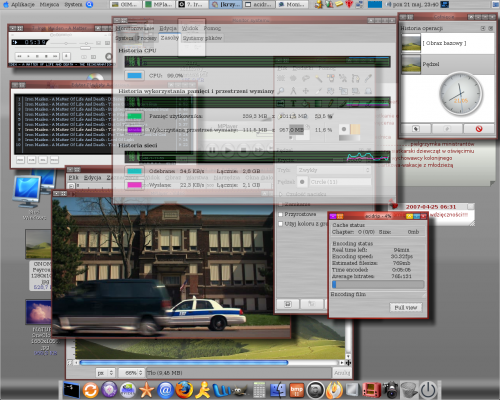
Task: Switch to the acidr... taskbar window button
Action: 259,5
